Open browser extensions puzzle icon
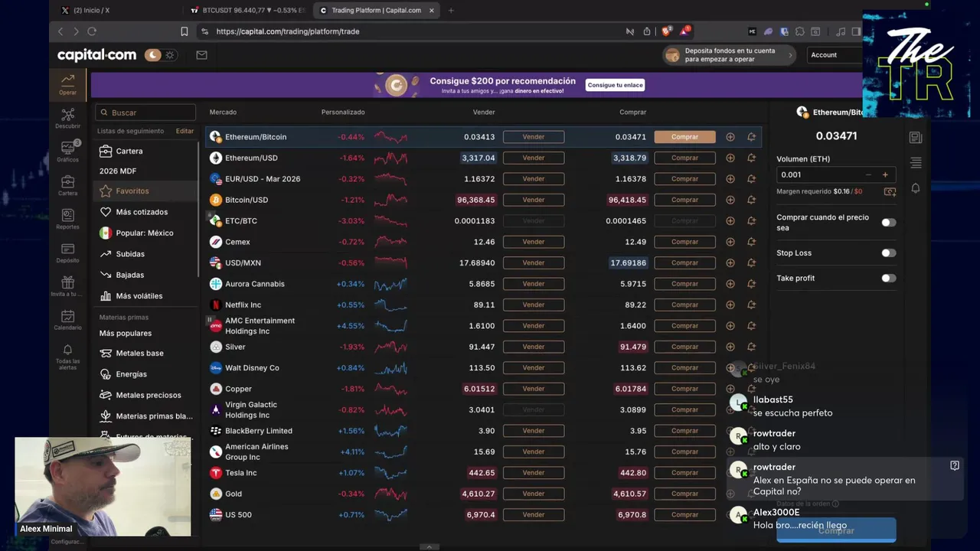Screen dimensions: 980x551 [800, 31]
